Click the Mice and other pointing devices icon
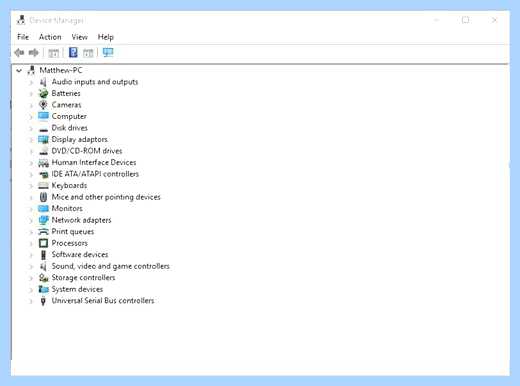The height and width of the screenshot is (386, 520). [43, 197]
